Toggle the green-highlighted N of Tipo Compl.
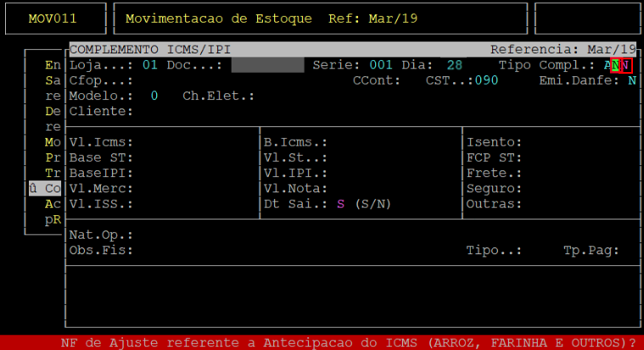This screenshot has width=644, height=350. pyautogui.click(x=615, y=65)
